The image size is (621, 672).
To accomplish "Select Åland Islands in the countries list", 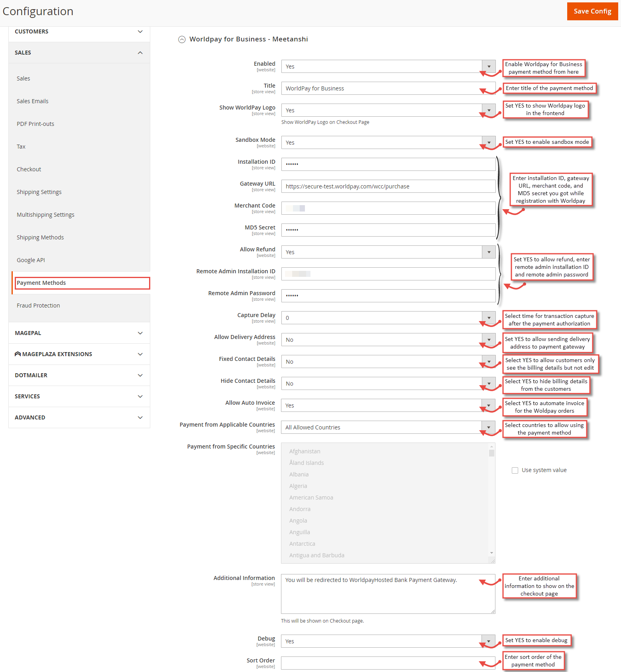I will (x=307, y=463).
